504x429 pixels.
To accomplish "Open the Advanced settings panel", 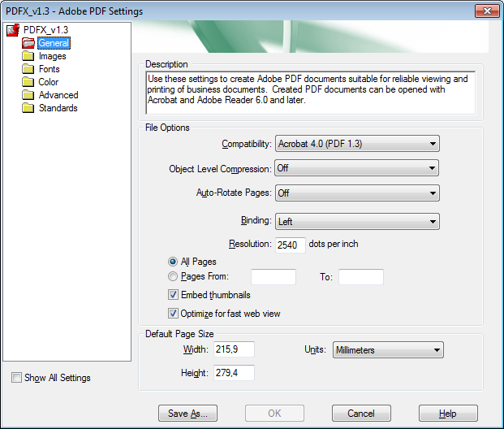I will 58,95.
